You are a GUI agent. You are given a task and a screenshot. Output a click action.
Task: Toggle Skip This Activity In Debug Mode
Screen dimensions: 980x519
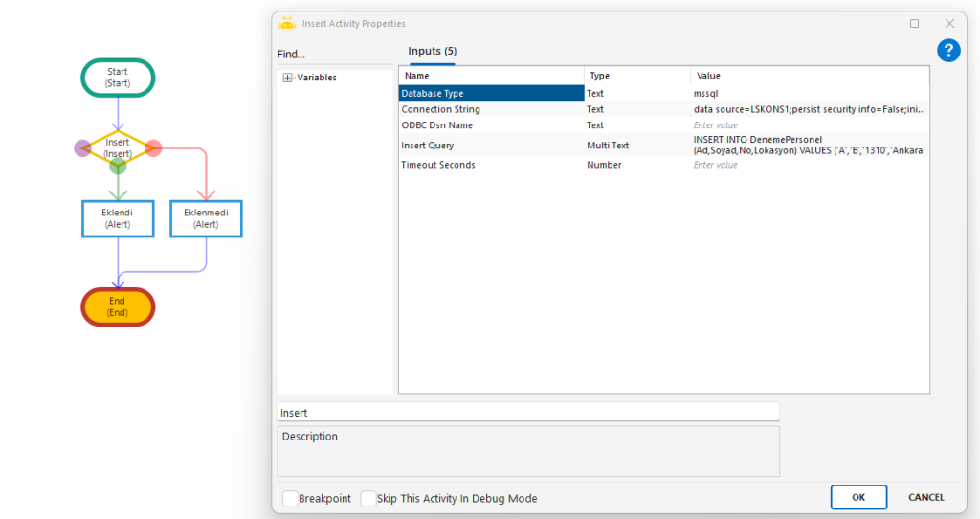pos(368,498)
